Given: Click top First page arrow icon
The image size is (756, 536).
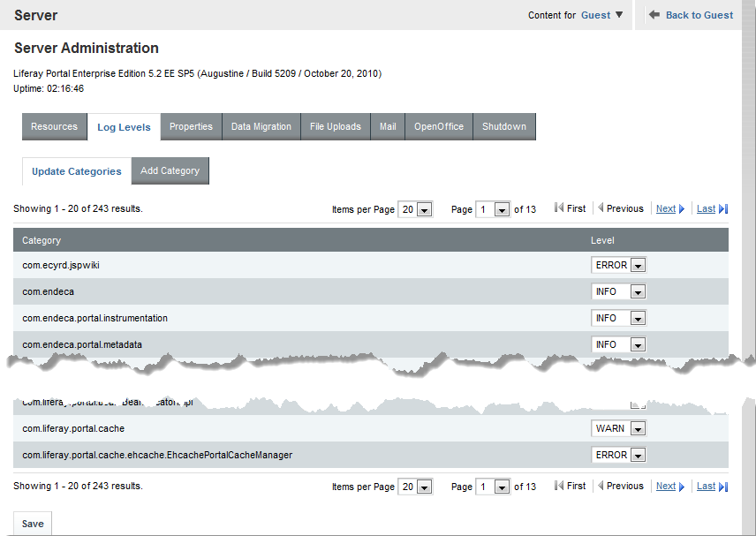Looking at the screenshot, I should coord(559,208).
